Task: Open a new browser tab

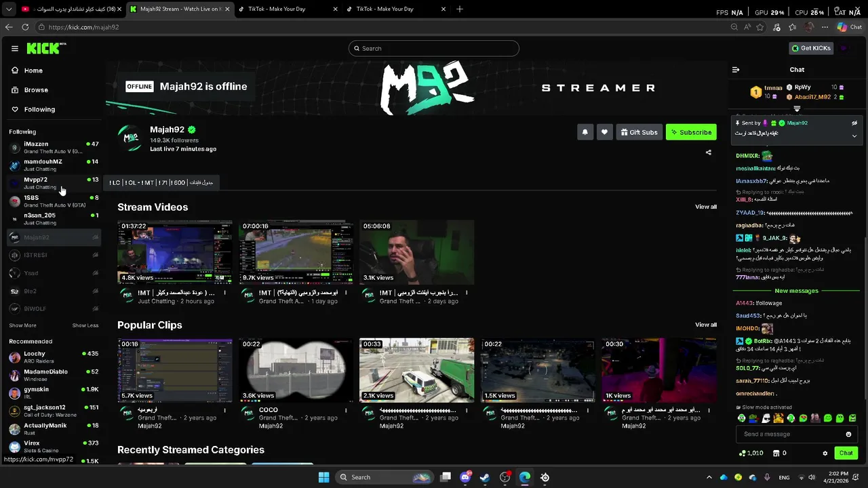Action: click(460, 9)
